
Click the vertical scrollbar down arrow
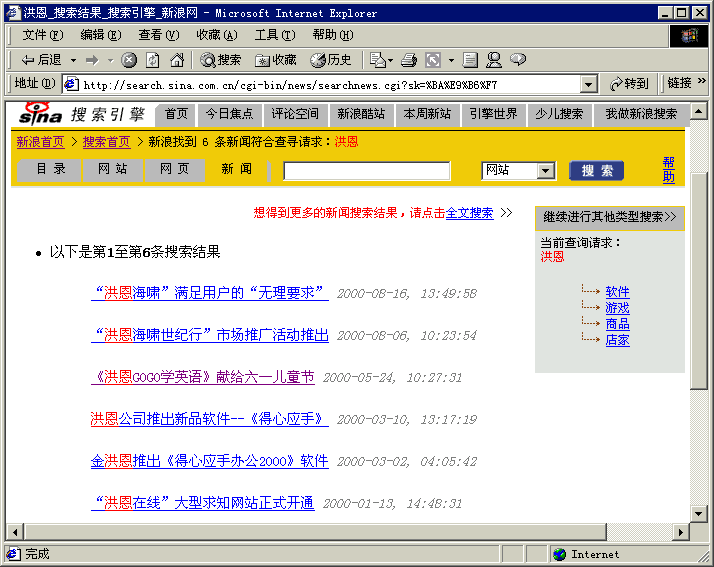click(699, 514)
